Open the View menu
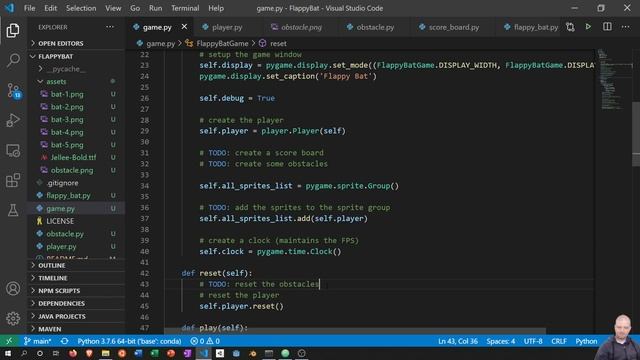The image size is (640, 360). click(113, 8)
